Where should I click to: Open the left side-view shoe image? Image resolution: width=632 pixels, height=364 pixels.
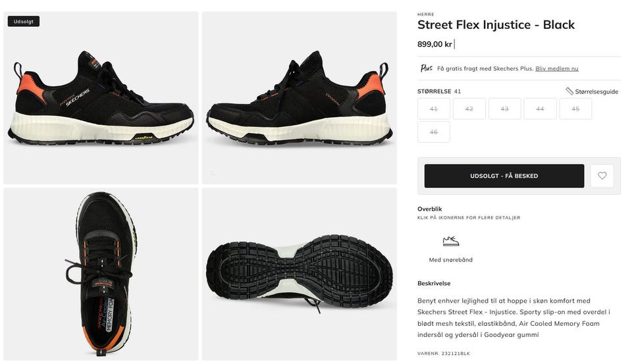(101, 98)
